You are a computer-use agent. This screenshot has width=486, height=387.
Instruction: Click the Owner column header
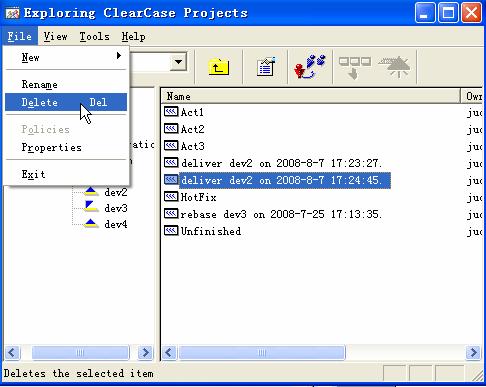point(473,97)
